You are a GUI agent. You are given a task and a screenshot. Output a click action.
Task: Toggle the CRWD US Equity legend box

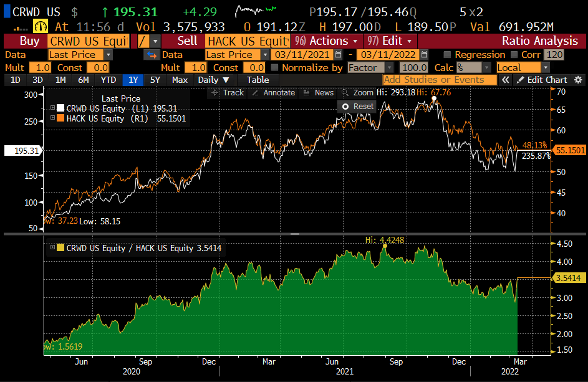(53, 108)
